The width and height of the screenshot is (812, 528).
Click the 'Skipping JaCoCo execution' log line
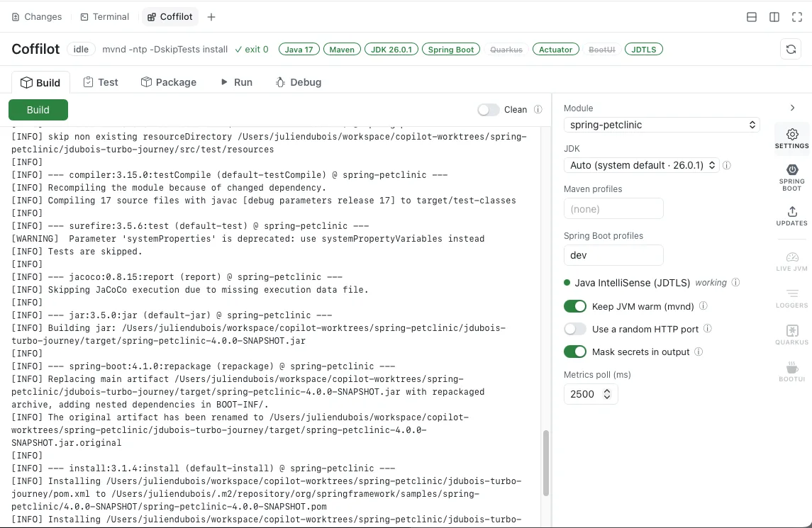(190, 290)
